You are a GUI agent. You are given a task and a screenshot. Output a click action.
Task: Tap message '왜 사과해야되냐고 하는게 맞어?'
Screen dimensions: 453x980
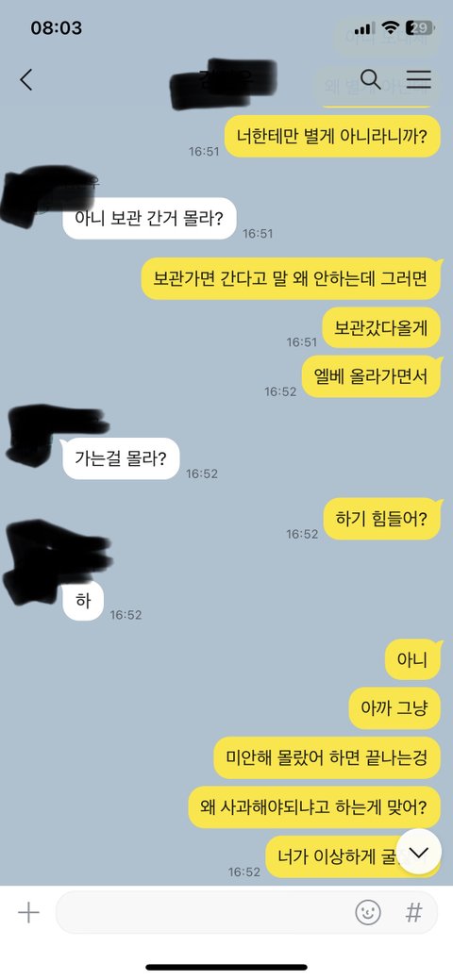(314, 806)
